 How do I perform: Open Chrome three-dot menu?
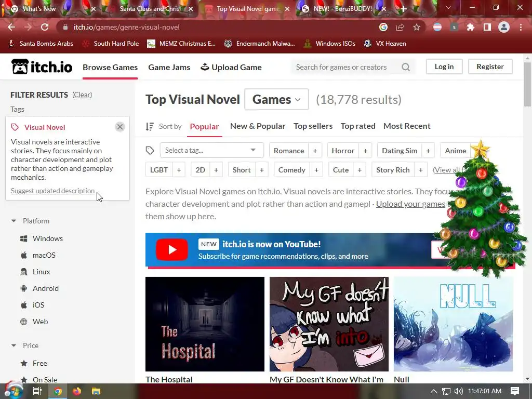[x=521, y=27]
